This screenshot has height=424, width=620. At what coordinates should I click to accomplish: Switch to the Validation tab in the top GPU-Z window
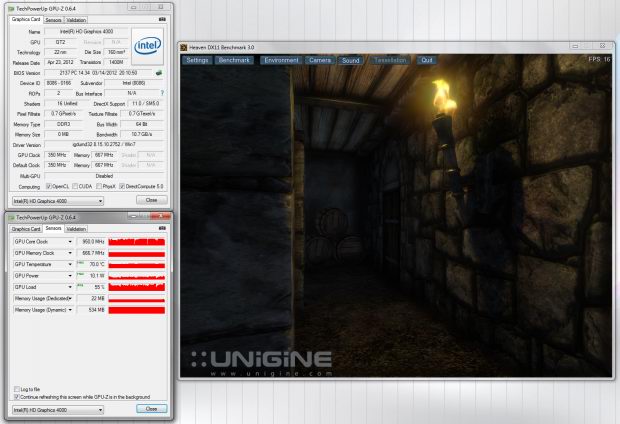coord(76,19)
